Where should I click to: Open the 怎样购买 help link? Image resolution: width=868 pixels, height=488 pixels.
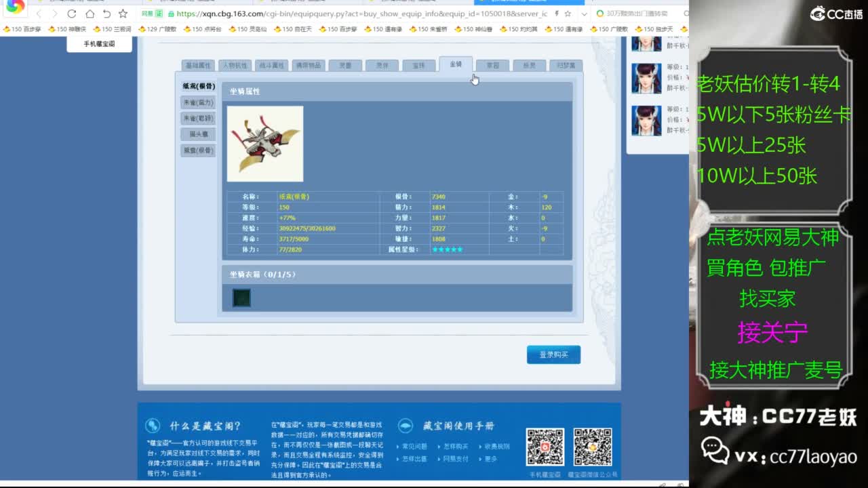(x=456, y=447)
